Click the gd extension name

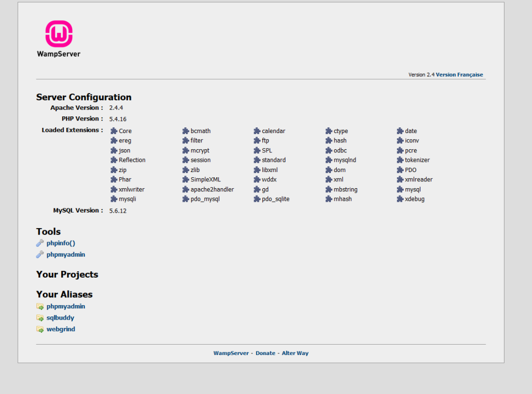tap(265, 190)
